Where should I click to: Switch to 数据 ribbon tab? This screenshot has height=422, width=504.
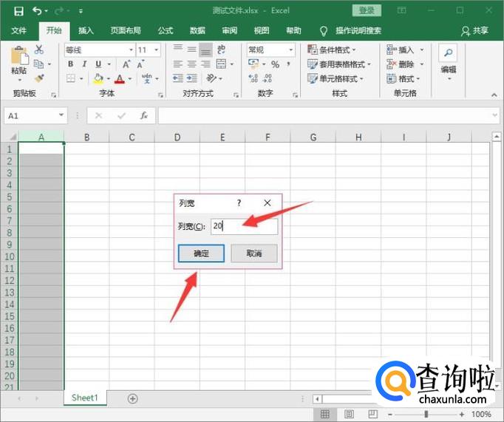[x=197, y=30]
